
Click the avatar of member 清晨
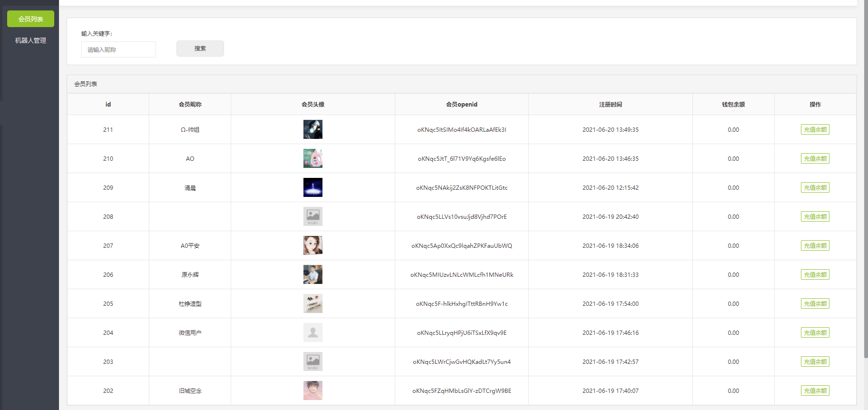tap(312, 187)
